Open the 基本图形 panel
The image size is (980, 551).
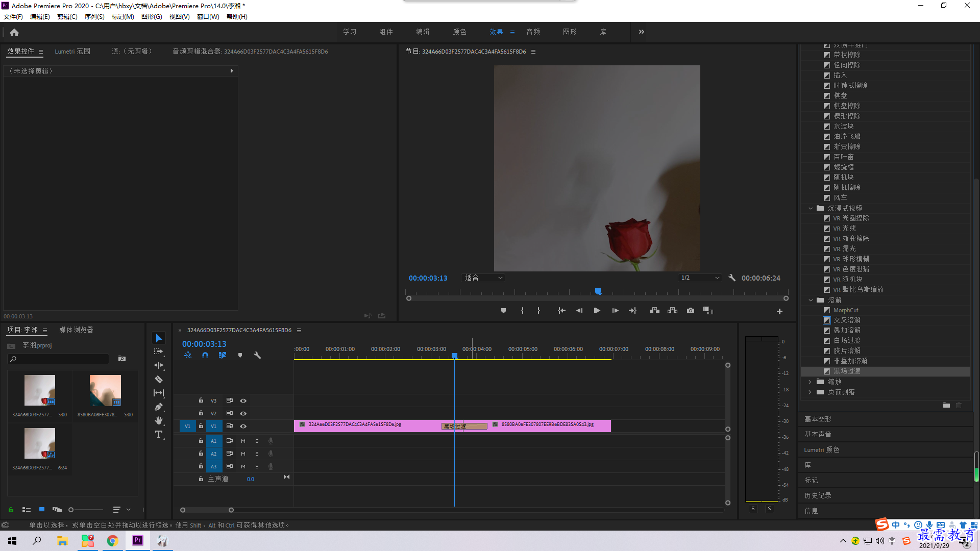click(818, 419)
